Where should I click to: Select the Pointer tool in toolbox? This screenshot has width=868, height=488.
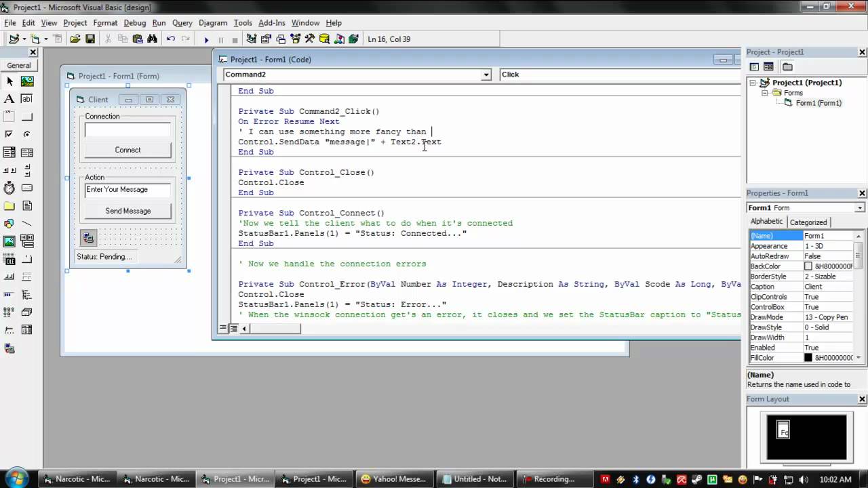(9, 81)
